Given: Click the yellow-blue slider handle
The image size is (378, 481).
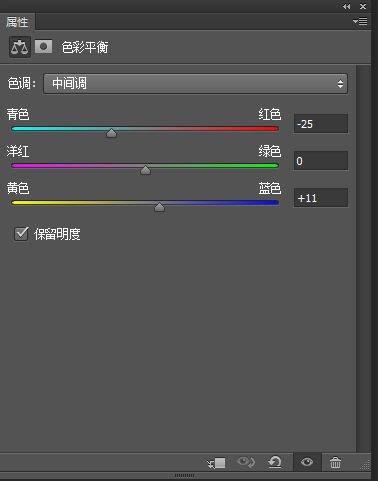Looking at the screenshot, I should point(159,207).
